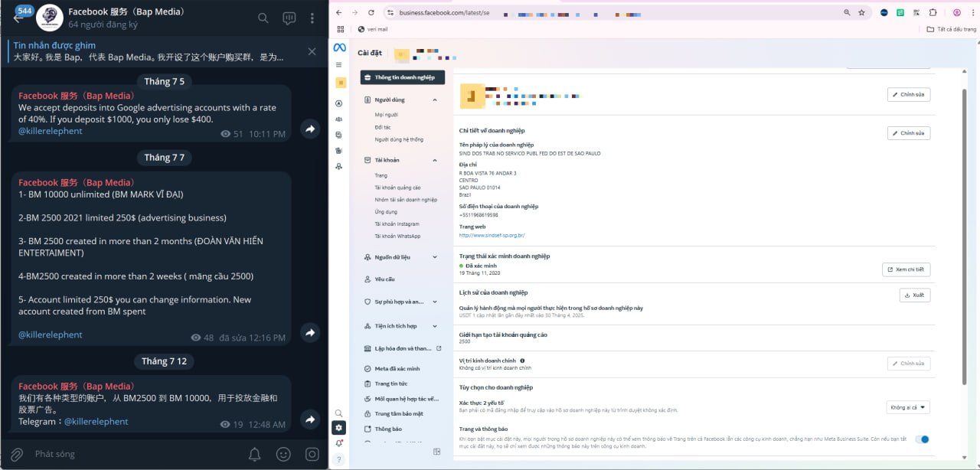
Task: Click the zoom magnifier icon in address bar
Action: click(x=847, y=13)
